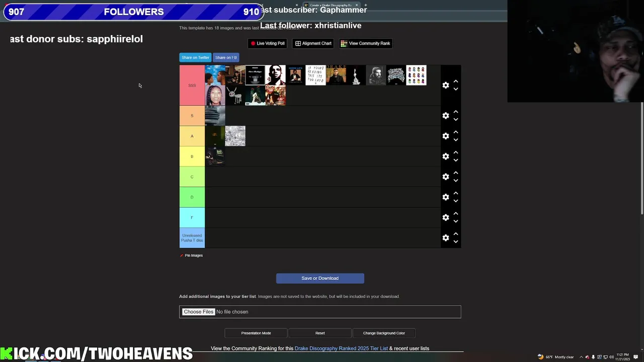Toggle Pin Images option
Viewport: 644px width, 362px height.
tap(191, 255)
